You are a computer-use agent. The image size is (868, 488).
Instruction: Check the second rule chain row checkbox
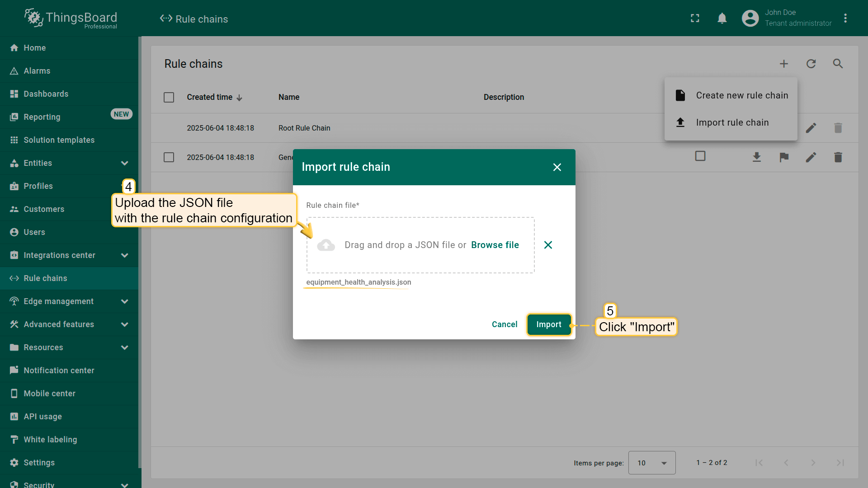tap(169, 157)
